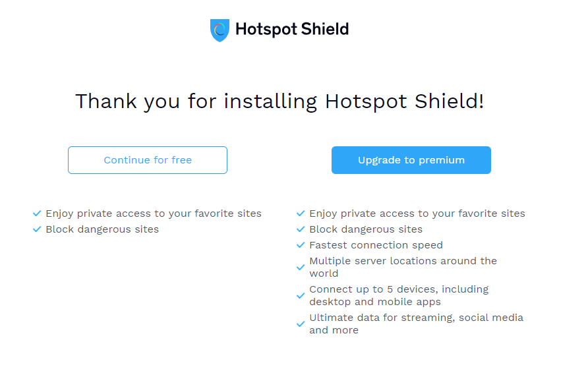Select the Multiple server locations feature text
This screenshot has width=588, height=371.
(x=403, y=267)
